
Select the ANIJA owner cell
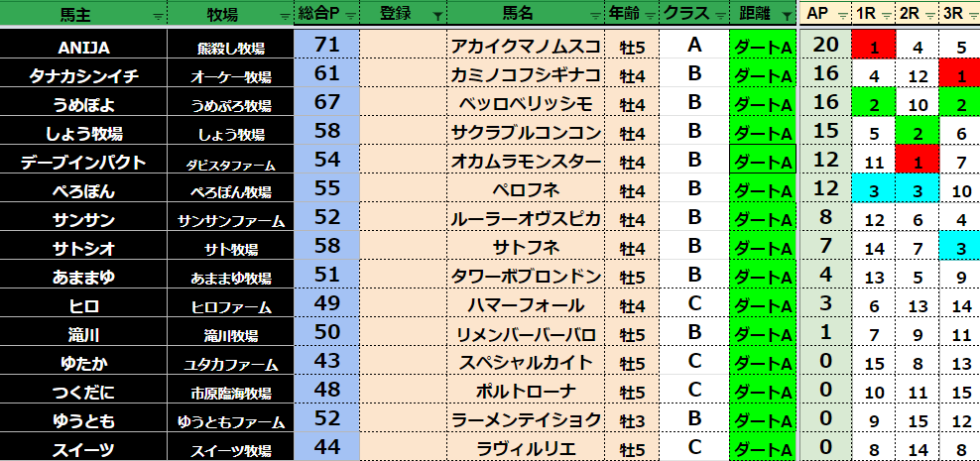pyautogui.click(x=83, y=46)
